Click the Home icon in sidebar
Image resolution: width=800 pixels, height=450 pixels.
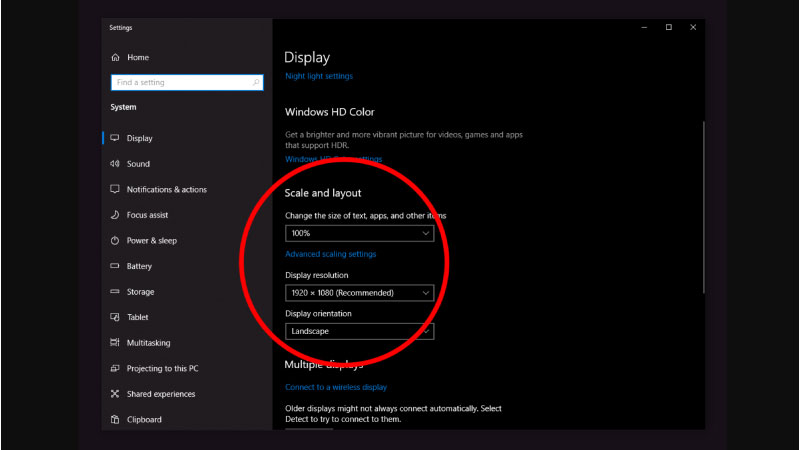coord(115,58)
